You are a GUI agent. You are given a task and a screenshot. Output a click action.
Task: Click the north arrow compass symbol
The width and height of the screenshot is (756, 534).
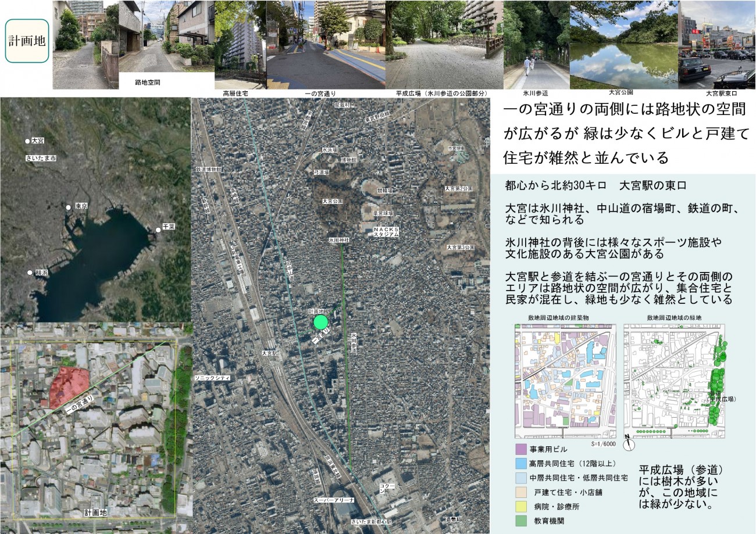628,445
